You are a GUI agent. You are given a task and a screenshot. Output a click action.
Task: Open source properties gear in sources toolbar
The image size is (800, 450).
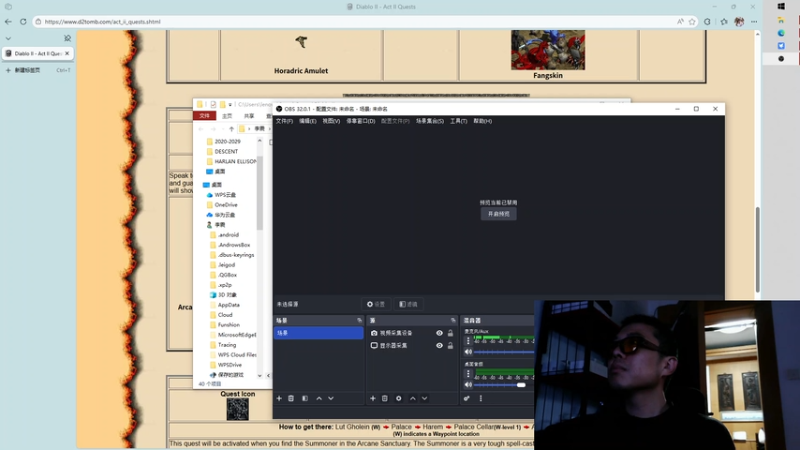coord(398,398)
